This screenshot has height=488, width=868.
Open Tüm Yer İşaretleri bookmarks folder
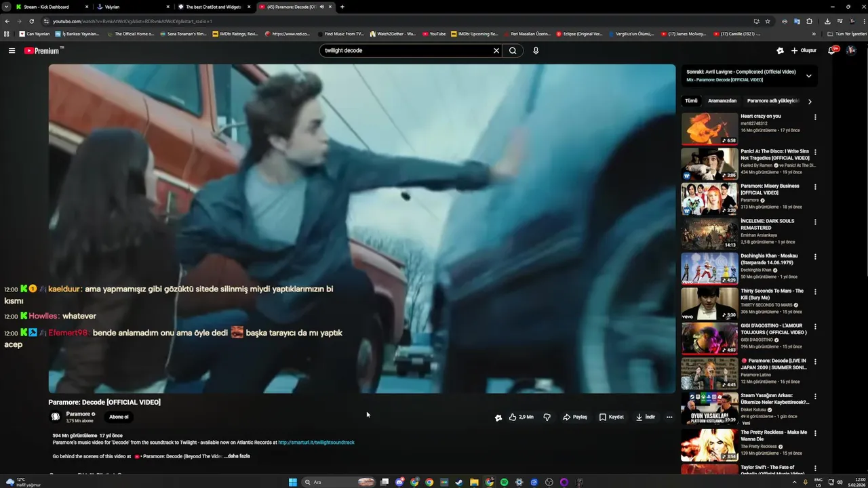coord(847,34)
